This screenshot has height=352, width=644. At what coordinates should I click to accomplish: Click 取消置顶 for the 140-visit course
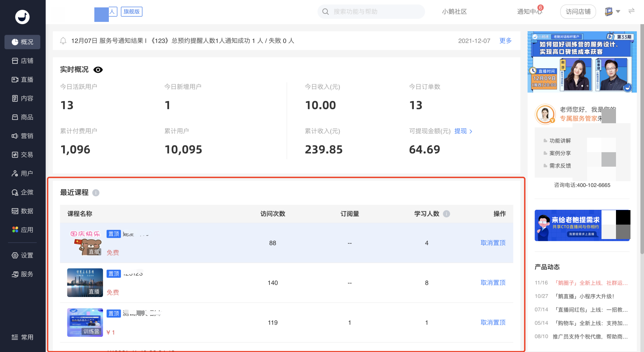click(493, 283)
